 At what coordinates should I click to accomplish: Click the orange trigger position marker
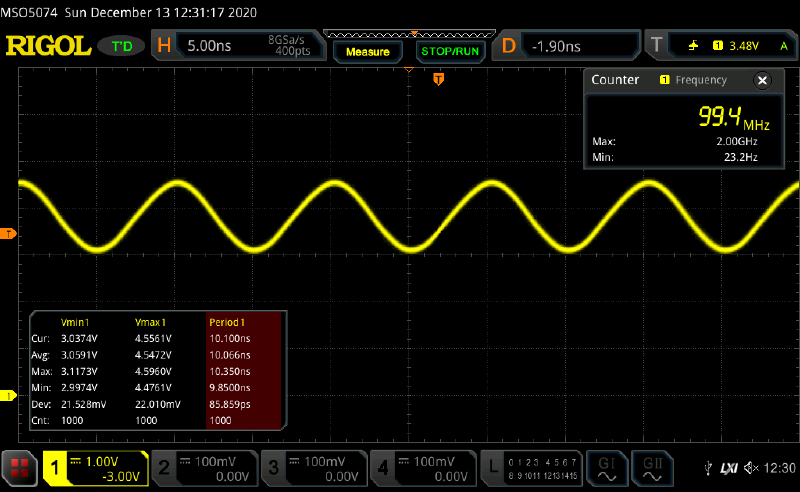coord(438,78)
